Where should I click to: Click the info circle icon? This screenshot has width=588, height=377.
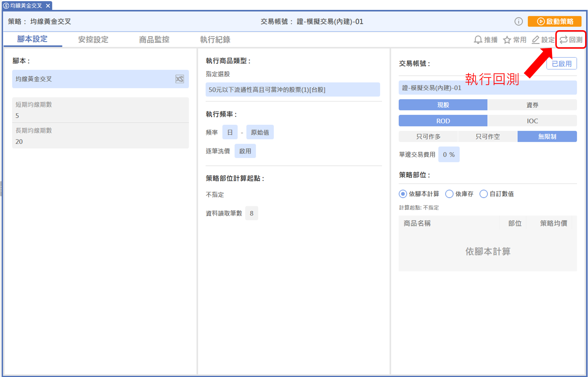(x=518, y=21)
